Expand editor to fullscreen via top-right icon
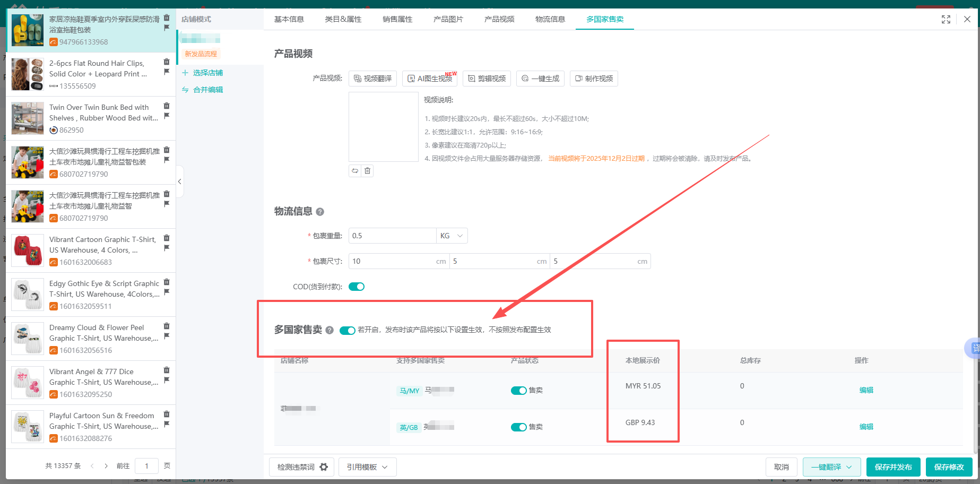Viewport: 980px width, 484px height. pos(946,19)
